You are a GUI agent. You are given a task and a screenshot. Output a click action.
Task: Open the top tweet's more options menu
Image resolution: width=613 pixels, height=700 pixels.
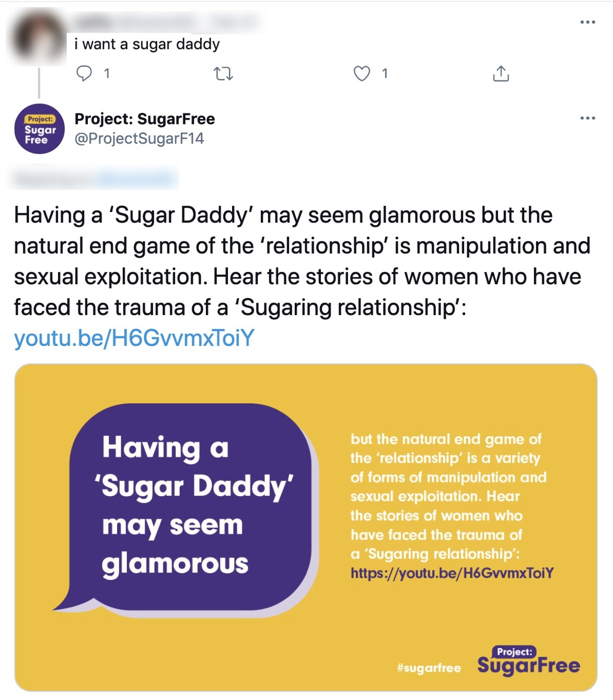[x=587, y=22]
